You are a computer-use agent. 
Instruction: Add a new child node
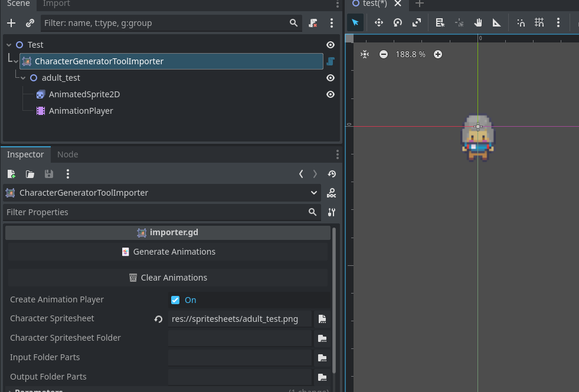[x=11, y=23]
